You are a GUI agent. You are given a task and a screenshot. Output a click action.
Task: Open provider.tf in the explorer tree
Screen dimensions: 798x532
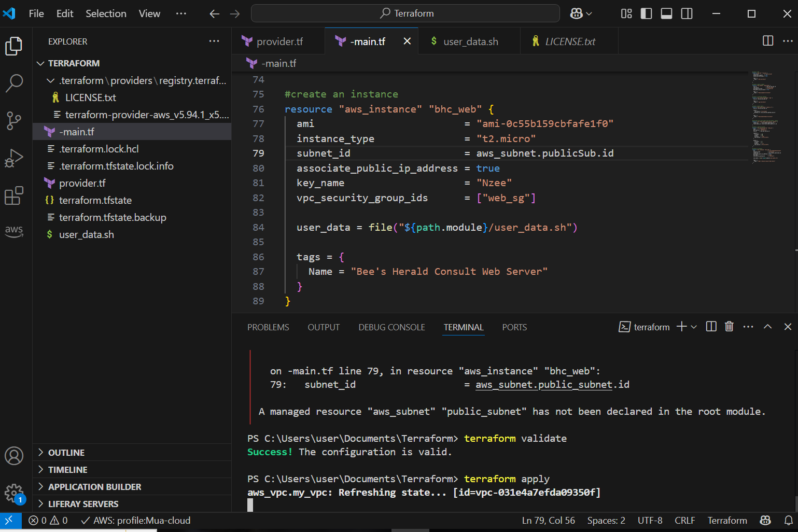(132, 183)
